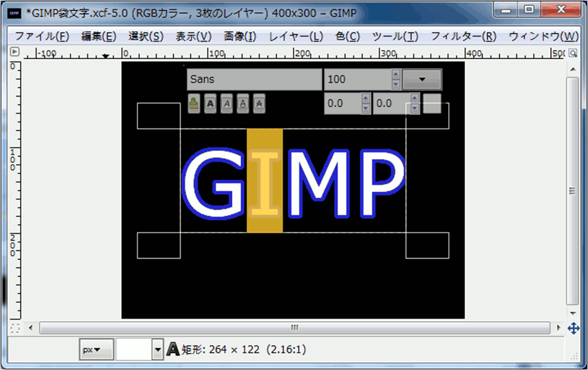Increase font size with up stepper

click(x=396, y=75)
